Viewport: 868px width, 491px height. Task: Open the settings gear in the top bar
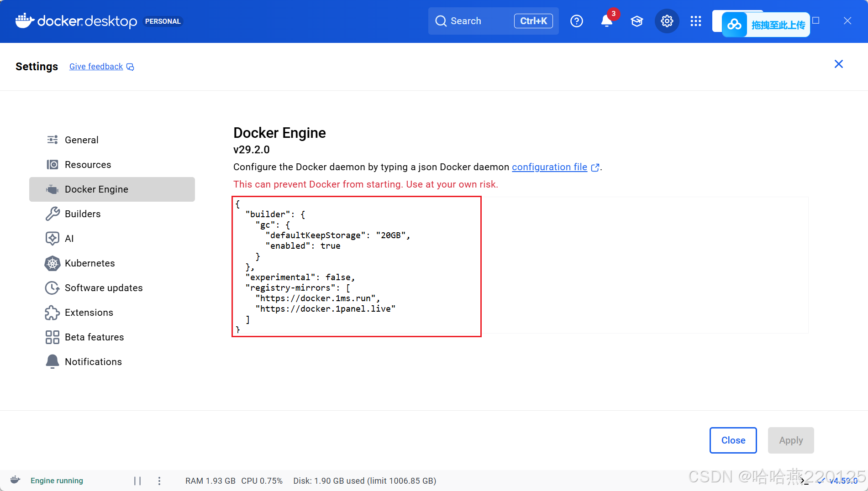667,21
